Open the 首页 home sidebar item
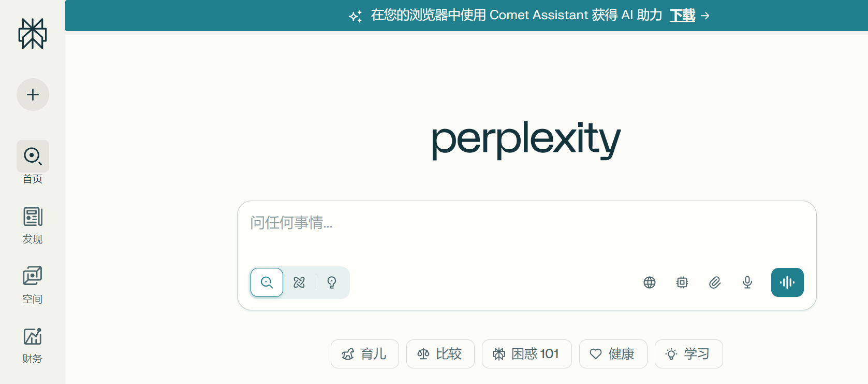Viewport: 868px width, 384px height. [33, 157]
